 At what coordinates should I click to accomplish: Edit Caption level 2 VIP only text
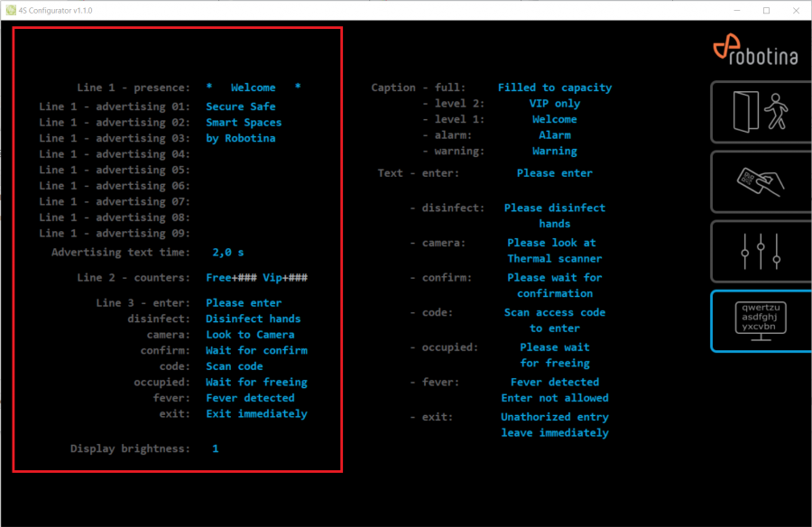[x=554, y=104]
